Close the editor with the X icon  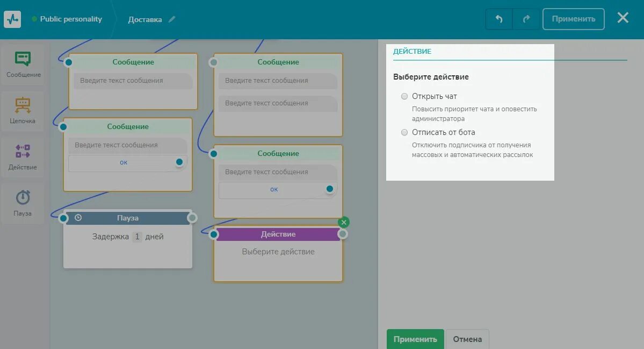(x=623, y=18)
